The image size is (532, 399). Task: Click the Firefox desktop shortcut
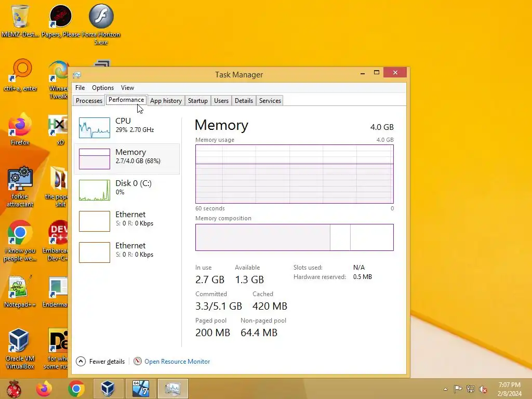point(20,129)
